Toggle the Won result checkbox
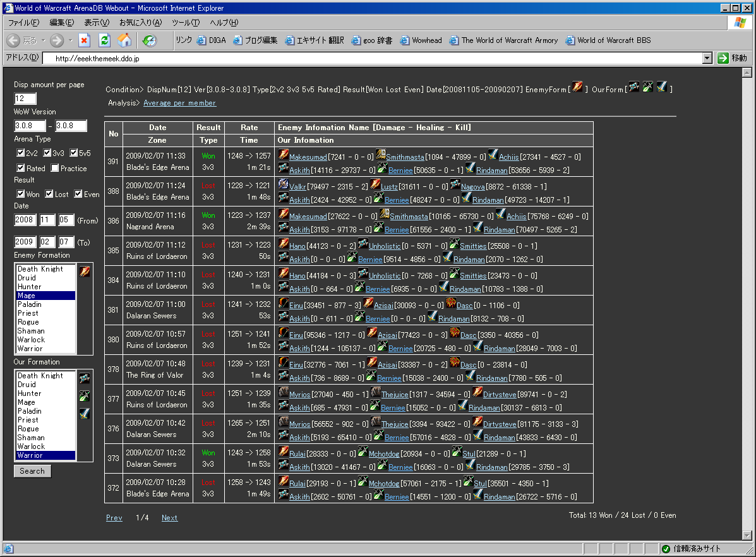756x557 pixels. click(21, 194)
